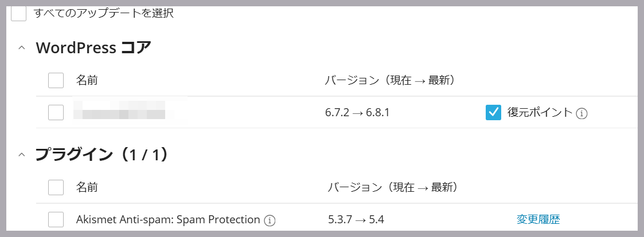Click the プラグイン (1 / 1) heading
Image resolution: width=644 pixels, height=237 pixels.
[x=101, y=155]
